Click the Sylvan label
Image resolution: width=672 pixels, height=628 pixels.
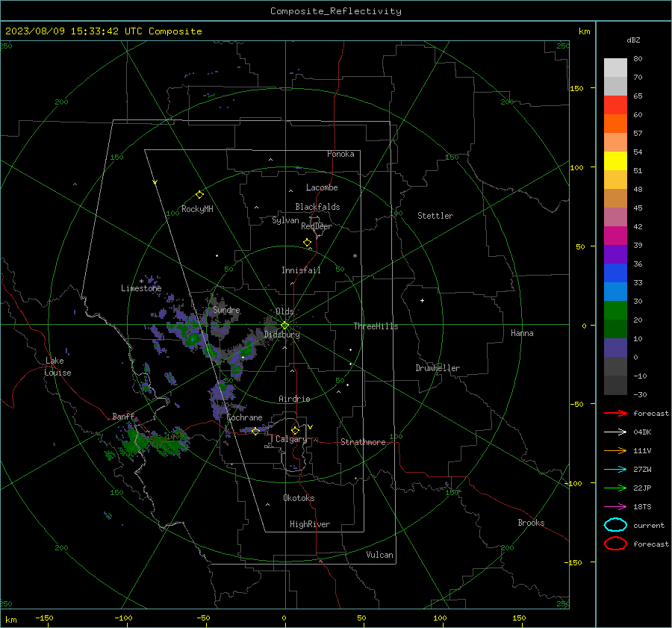(x=285, y=220)
